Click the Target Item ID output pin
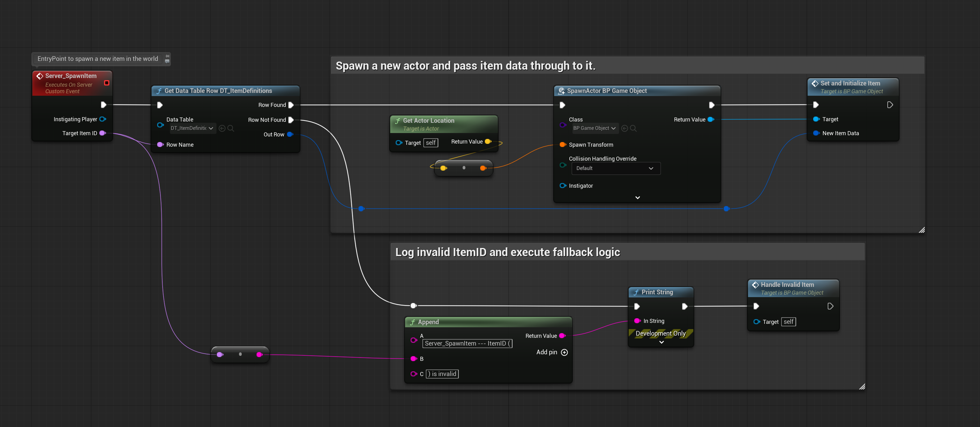Viewport: 980px width, 427px height. click(x=103, y=133)
